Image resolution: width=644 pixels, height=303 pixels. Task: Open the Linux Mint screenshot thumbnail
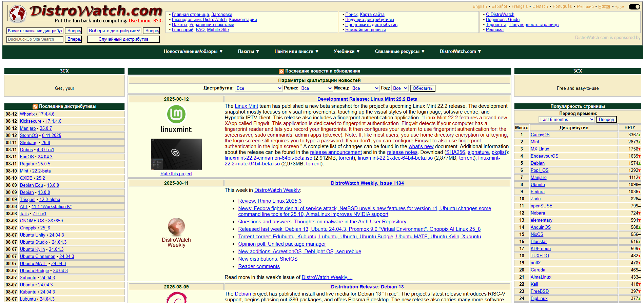pos(176,154)
